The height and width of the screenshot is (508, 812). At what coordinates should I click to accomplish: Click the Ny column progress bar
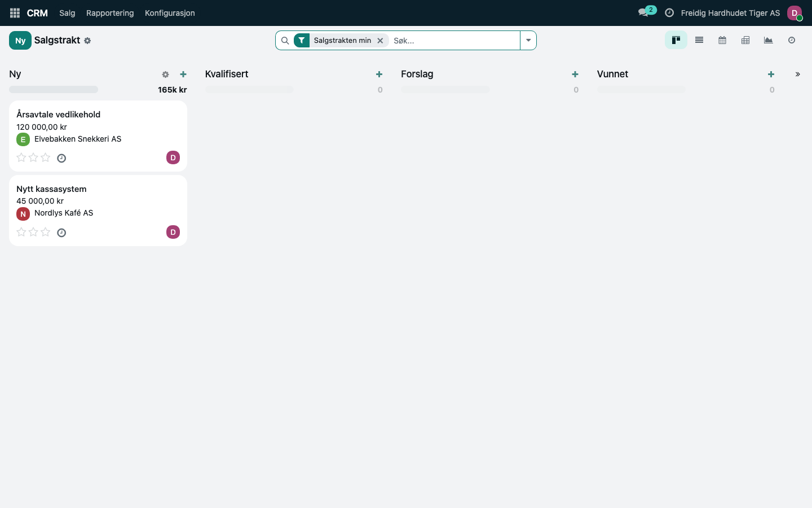click(x=54, y=89)
